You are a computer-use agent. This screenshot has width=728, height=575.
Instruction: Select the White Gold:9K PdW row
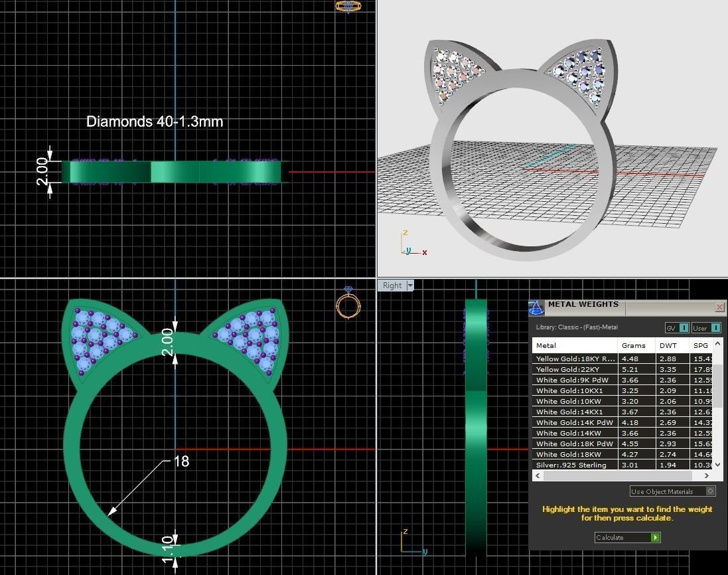pos(622,380)
